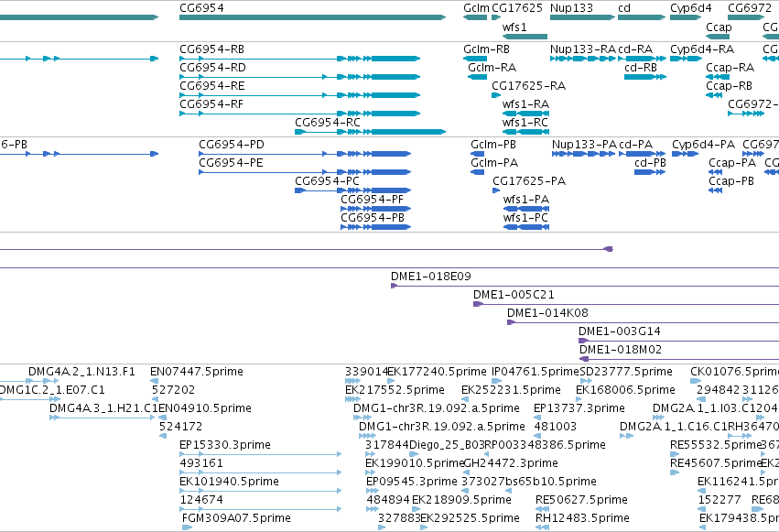The image size is (779, 532).
Task: Select protein Gclm-PA
Action: [477, 172]
